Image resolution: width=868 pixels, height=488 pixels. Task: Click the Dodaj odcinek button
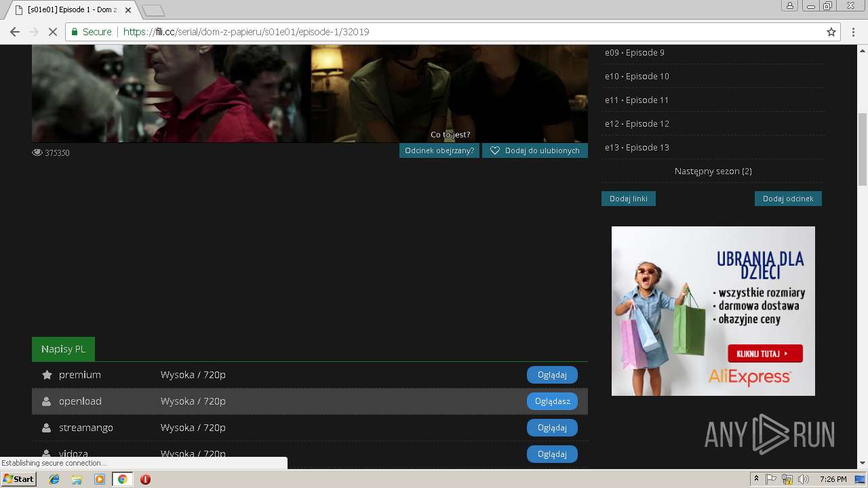788,199
